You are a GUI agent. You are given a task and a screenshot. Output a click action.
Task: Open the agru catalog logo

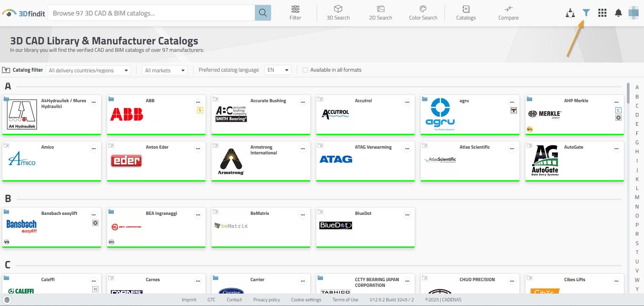coord(440,114)
